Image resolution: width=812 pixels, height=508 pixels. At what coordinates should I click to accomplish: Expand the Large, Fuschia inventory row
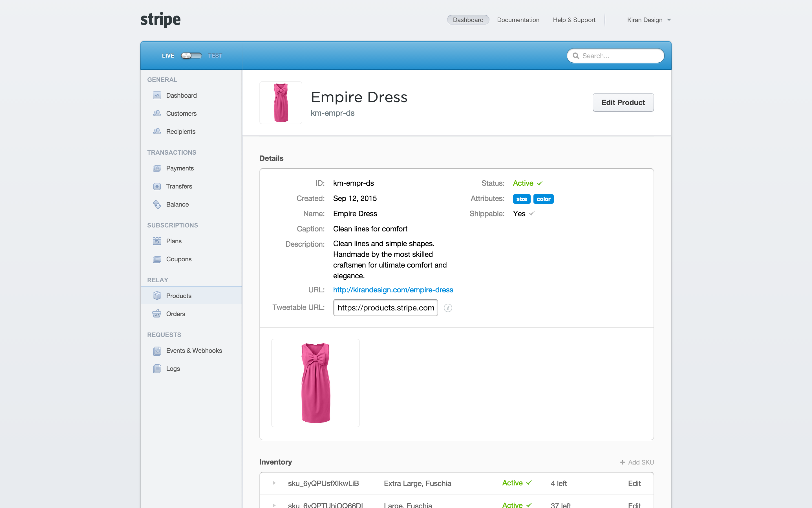pyautogui.click(x=274, y=505)
